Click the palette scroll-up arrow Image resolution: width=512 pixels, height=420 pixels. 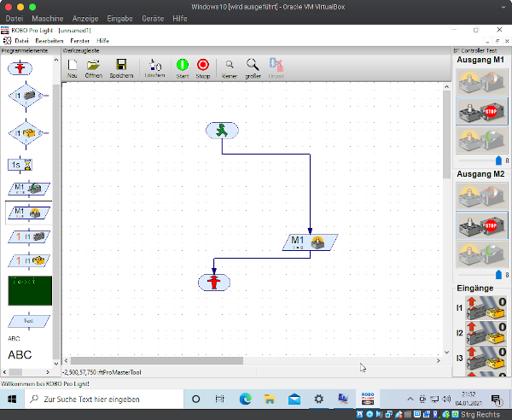56,60
